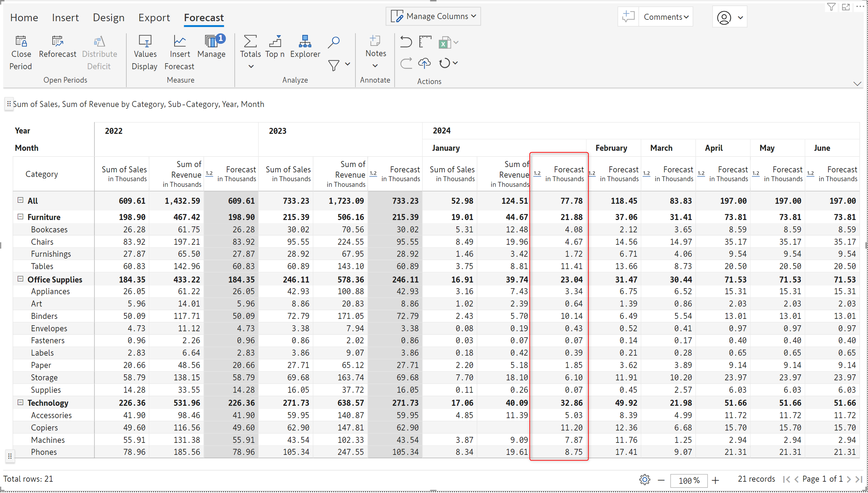Open the Totals dropdown arrow
This screenshot has width=868, height=493.
[x=251, y=66]
